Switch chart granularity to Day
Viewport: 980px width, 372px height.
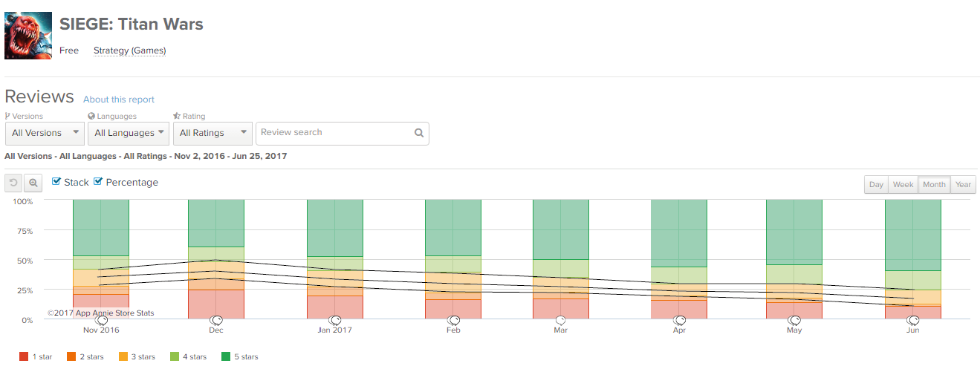(x=877, y=184)
